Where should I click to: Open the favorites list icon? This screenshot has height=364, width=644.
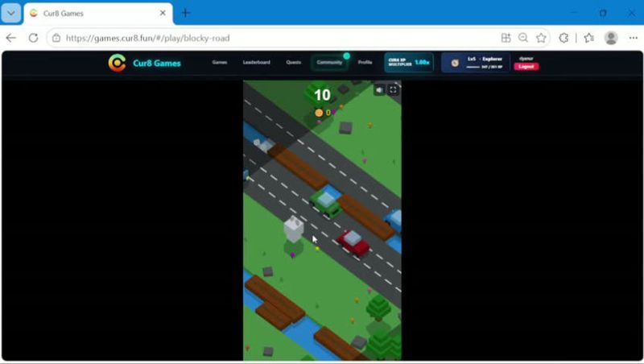tap(589, 38)
